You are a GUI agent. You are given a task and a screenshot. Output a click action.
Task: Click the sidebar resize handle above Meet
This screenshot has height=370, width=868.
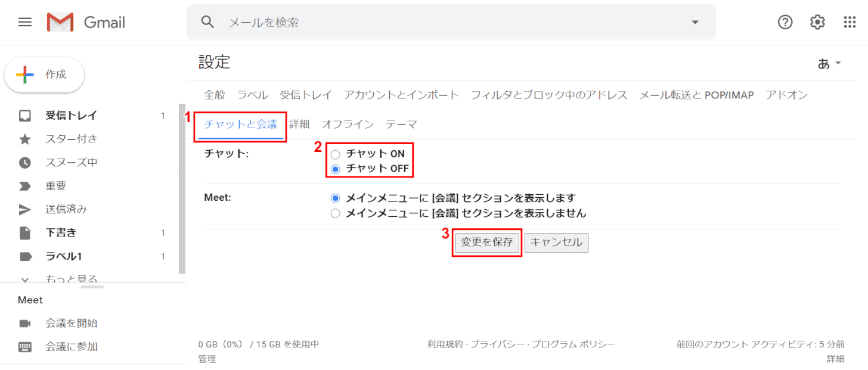(92, 287)
